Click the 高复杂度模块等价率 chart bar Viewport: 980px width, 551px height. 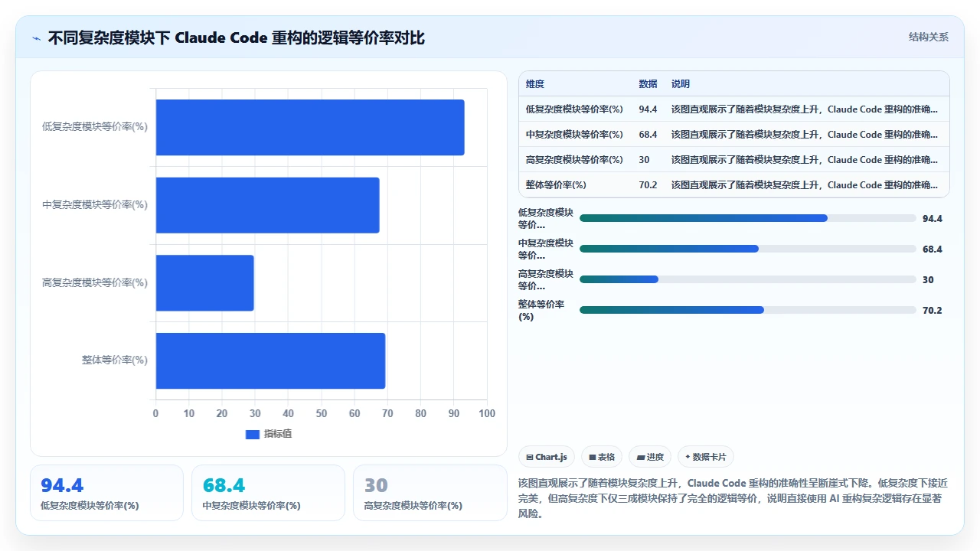pyautogui.click(x=205, y=283)
